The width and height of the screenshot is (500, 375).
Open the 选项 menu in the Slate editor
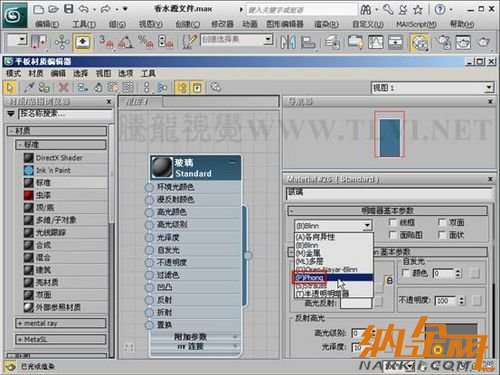point(125,73)
